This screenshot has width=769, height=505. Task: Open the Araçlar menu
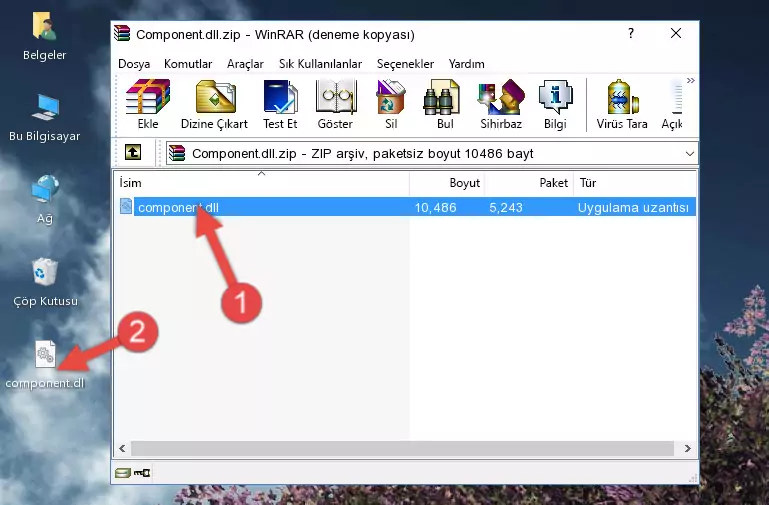245,64
